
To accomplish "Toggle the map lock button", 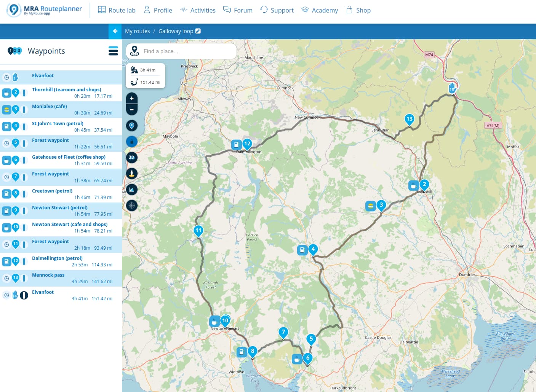I will click(132, 142).
